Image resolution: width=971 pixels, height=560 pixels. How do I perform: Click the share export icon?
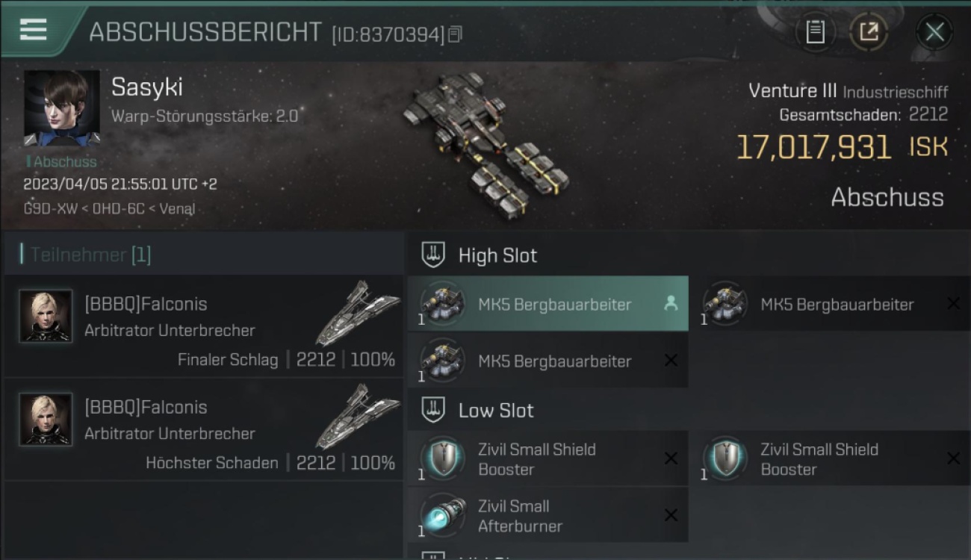[869, 32]
